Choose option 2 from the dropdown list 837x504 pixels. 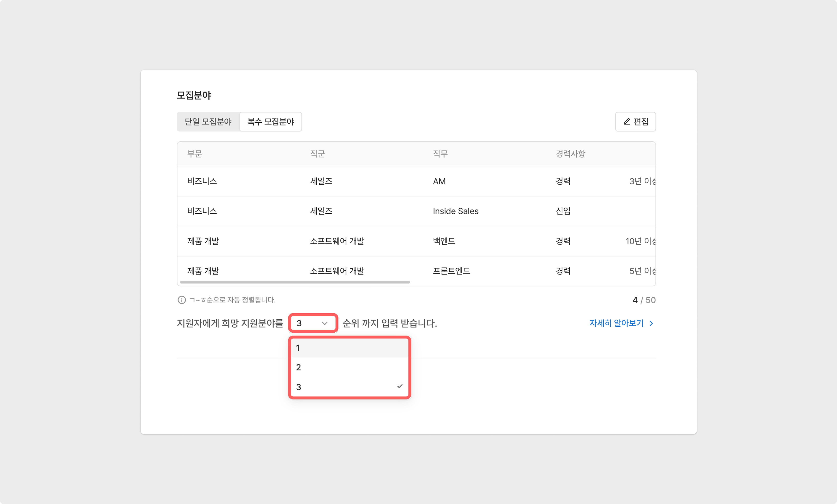point(349,368)
